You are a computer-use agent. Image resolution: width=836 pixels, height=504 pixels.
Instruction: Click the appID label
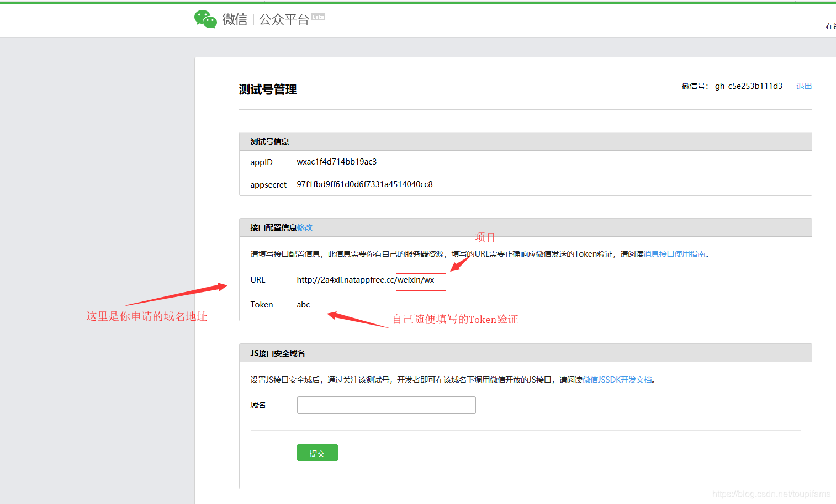261,162
